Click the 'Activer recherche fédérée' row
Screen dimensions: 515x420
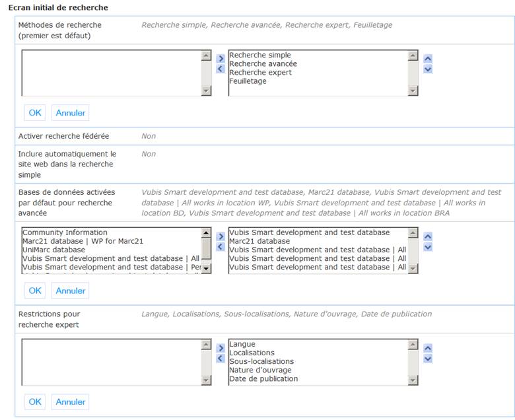click(265, 136)
